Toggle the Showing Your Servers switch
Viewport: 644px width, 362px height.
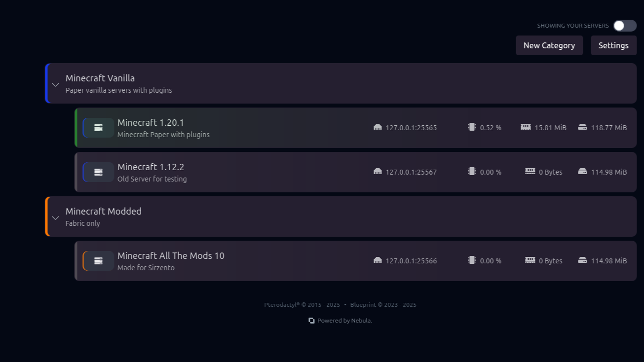(624, 26)
